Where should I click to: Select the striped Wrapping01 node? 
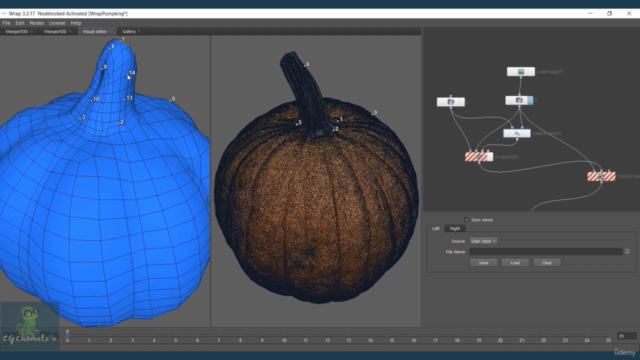click(x=479, y=157)
